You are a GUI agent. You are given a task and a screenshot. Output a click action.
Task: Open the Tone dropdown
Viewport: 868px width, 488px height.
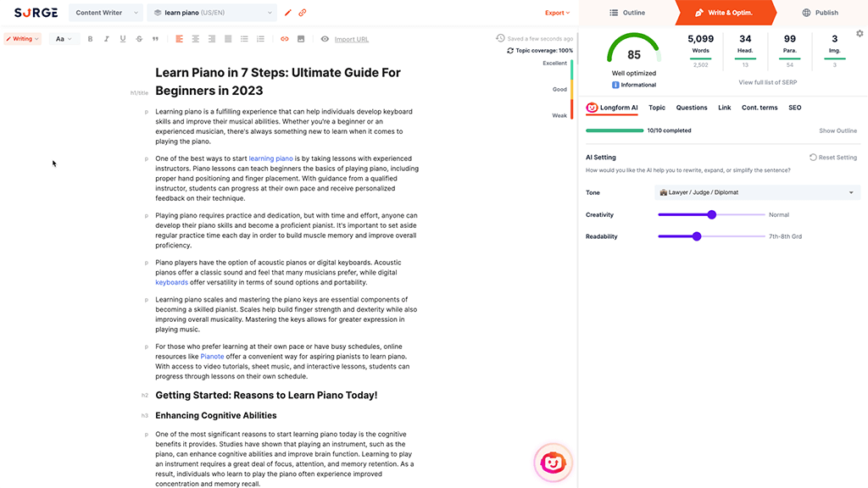pos(757,192)
